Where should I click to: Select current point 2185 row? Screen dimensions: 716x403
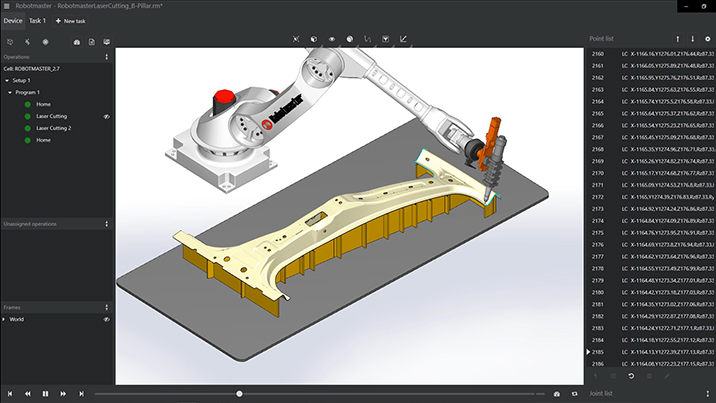[x=651, y=352]
